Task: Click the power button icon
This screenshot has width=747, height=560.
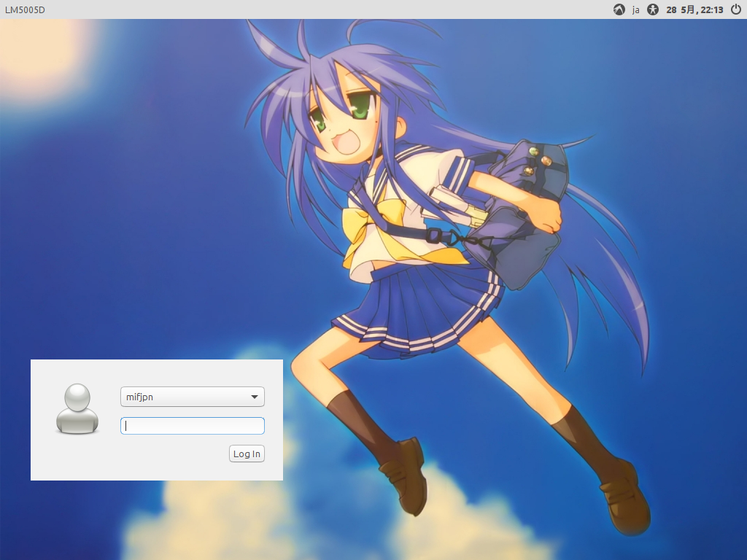Action: pyautogui.click(x=735, y=9)
